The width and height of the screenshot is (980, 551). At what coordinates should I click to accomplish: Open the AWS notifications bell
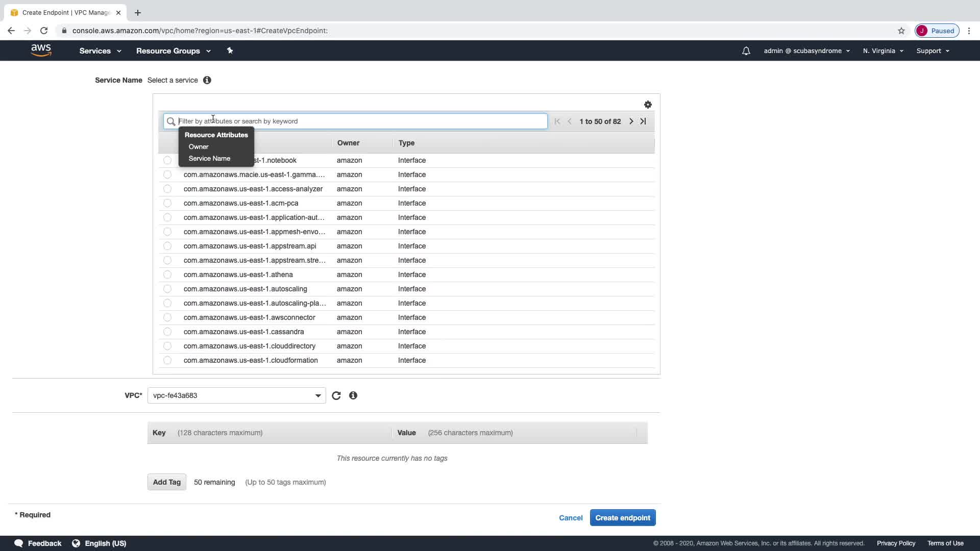[746, 51]
